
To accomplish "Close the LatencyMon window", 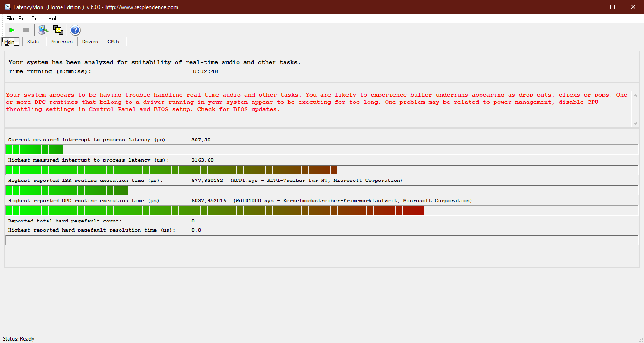I will click(633, 7).
